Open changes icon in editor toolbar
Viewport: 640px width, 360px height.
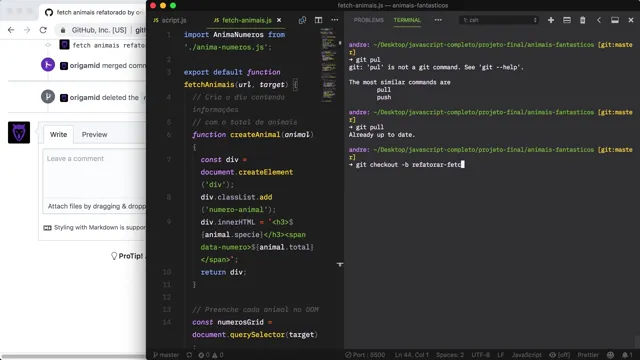[x=302, y=20]
